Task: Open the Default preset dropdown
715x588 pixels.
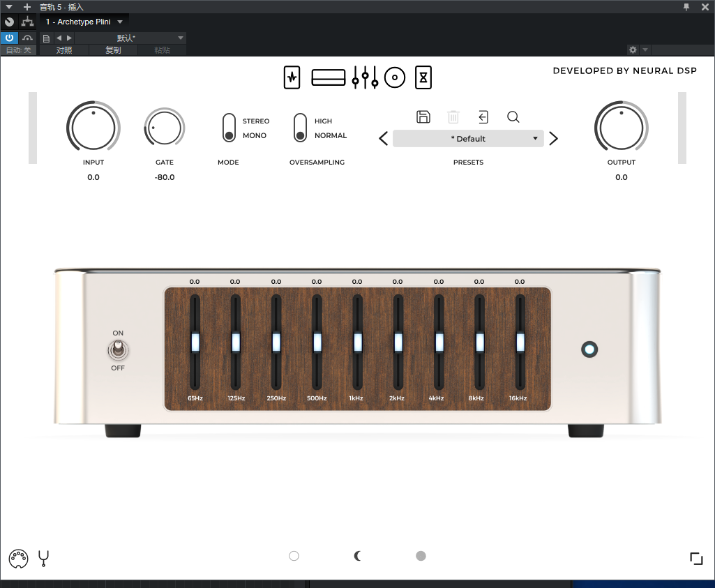Action: point(468,139)
